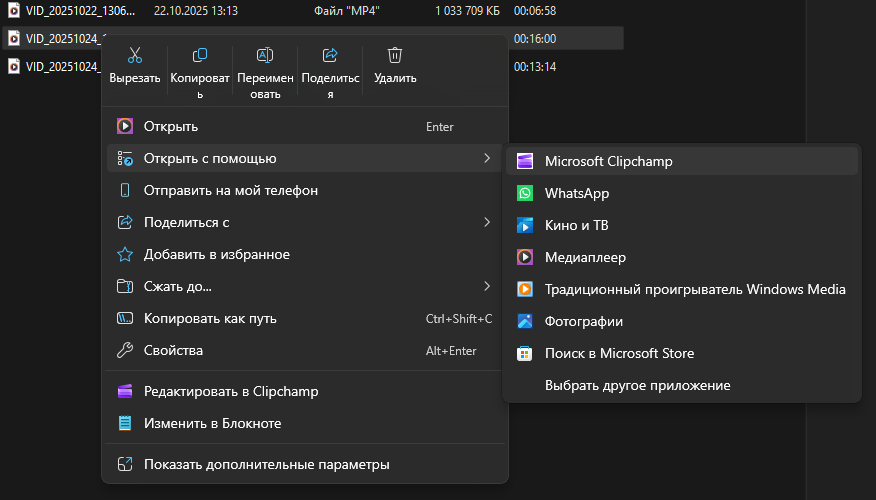The image size is (876, 500).
Task: Select Открыть from the context menu
Action: [x=304, y=126]
